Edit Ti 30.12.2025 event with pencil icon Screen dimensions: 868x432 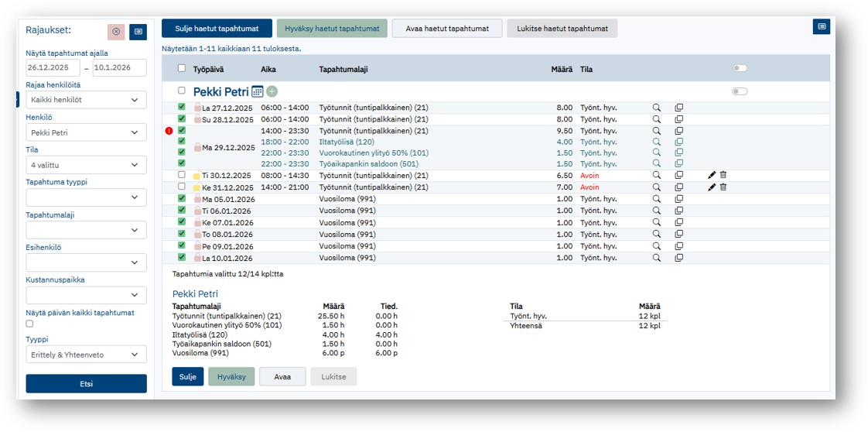coord(712,174)
